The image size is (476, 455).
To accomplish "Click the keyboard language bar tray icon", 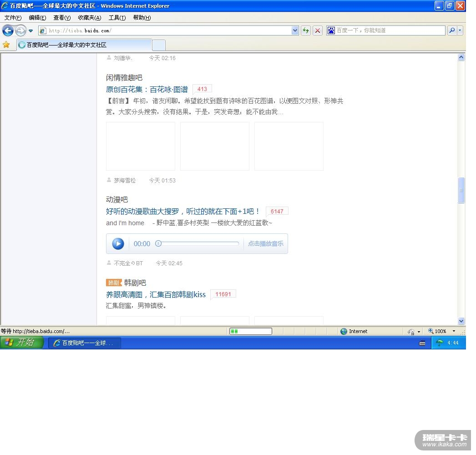I will pyautogui.click(x=422, y=344).
